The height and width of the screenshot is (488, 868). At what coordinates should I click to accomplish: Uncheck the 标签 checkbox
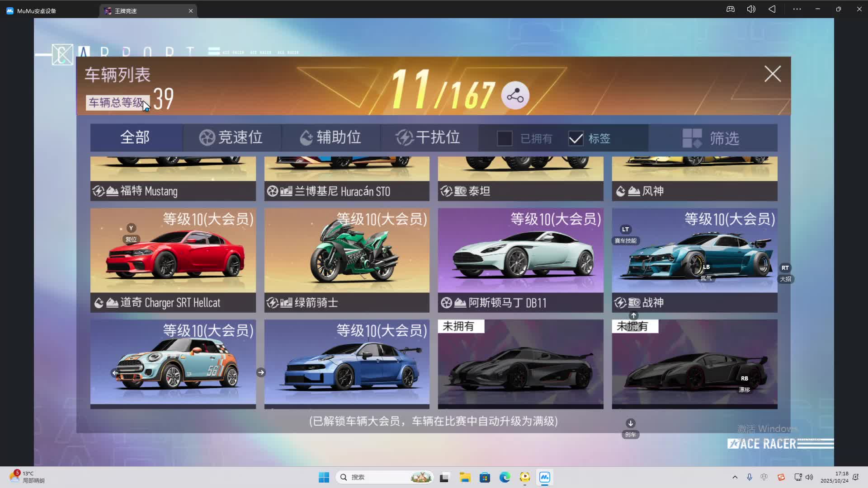click(x=576, y=138)
